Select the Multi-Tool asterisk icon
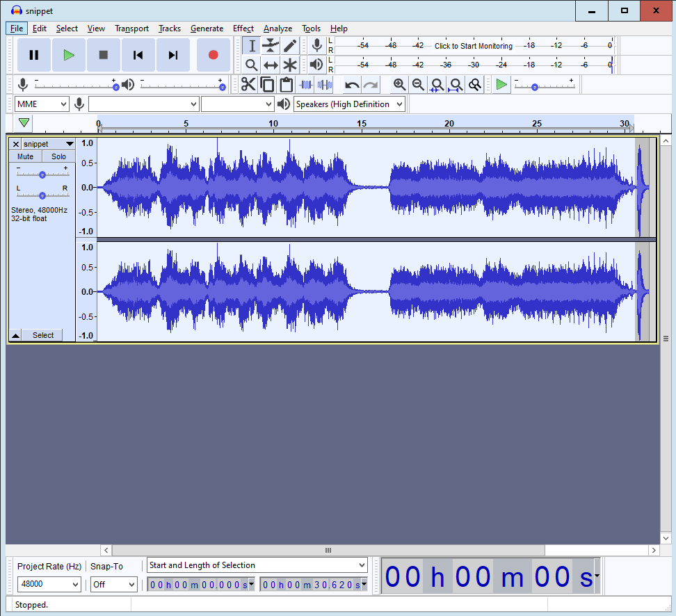This screenshot has height=616, width=676. tap(290, 65)
